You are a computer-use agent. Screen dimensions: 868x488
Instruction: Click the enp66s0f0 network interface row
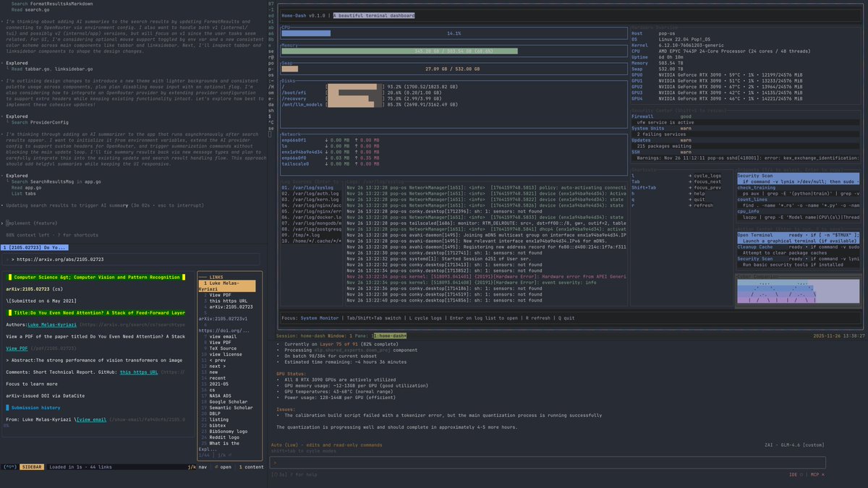pyautogui.click(x=331, y=158)
